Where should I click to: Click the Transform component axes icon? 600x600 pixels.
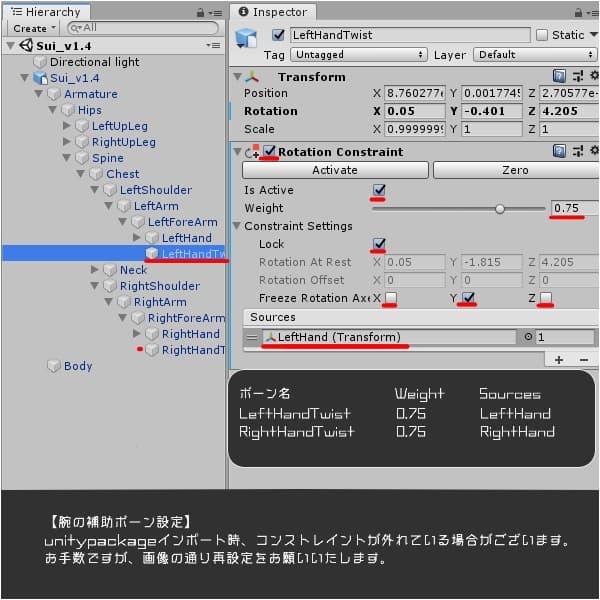[252, 77]
